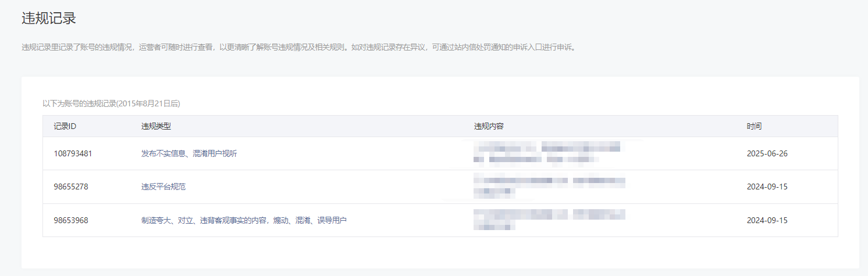Click violation type 发布不实信息、混淆用户视听
This screenshot has height=276, width=868.
[189, 153]
